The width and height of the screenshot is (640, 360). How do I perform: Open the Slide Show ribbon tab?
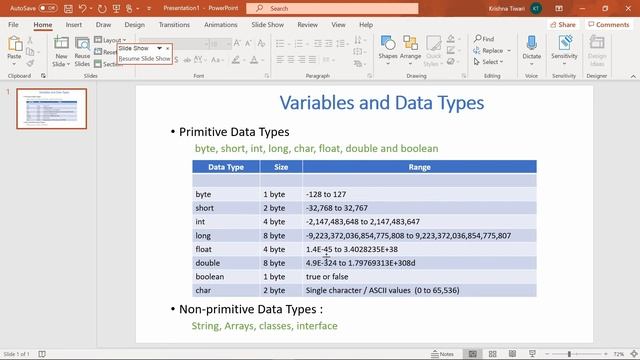pos(267,24)
